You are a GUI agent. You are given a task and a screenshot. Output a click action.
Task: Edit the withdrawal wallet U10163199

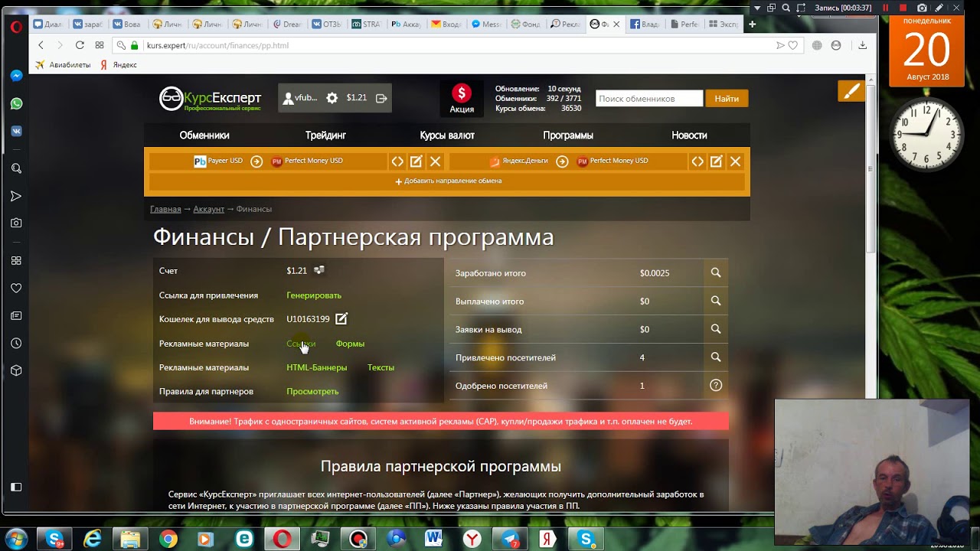point(341,318)
